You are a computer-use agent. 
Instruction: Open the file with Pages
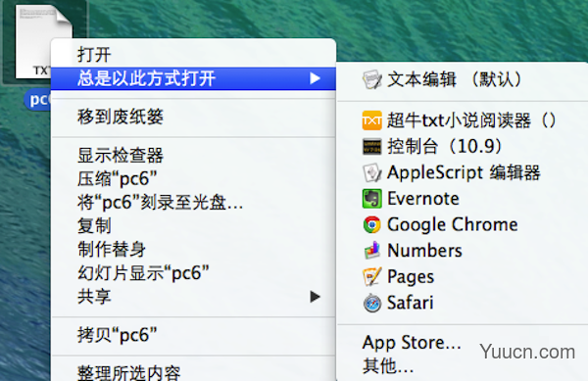click(x=462, y=277)
